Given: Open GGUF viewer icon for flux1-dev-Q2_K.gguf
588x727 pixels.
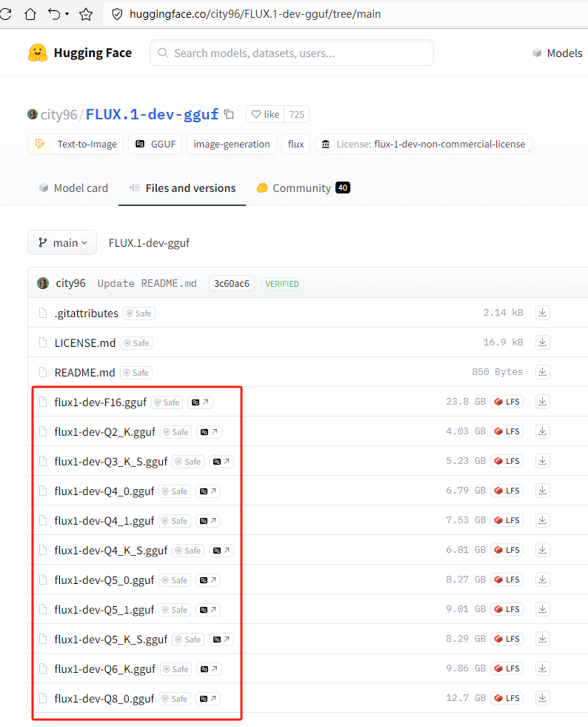Looking at the screenshot, I should pyautogui.click(x=209, y=432).
